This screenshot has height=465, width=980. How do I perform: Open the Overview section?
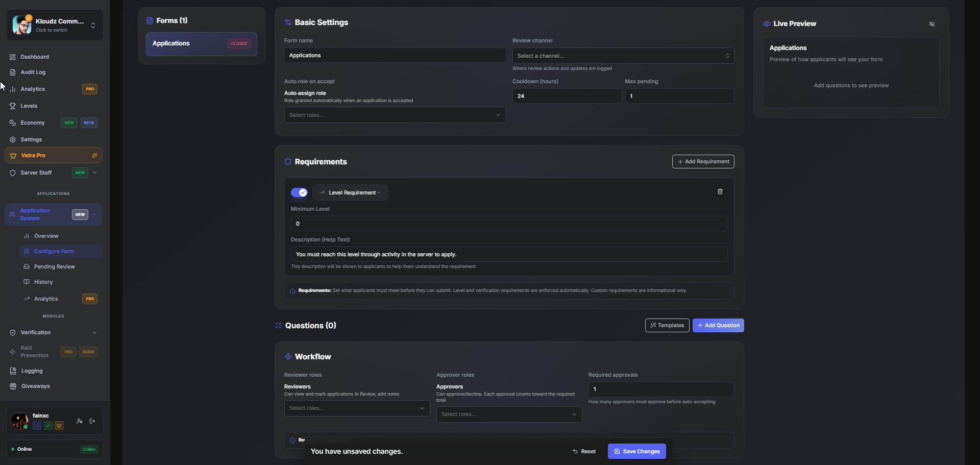click(x=46, y=235)
